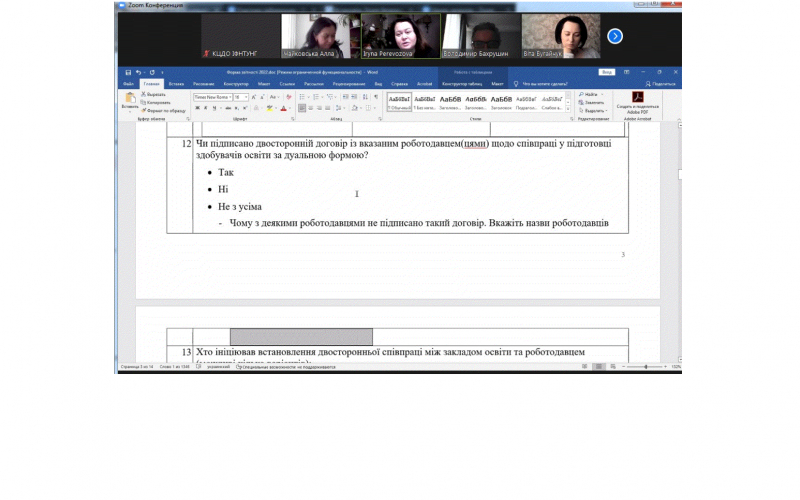Toggle italic (К) formatting
800x500 pixels.
pyautogui.click(x=206, y=108)
